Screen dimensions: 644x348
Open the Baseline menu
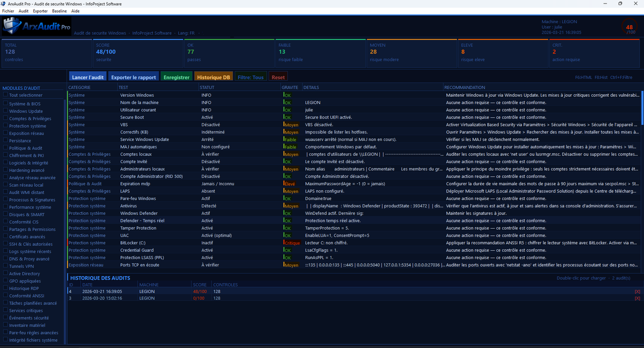pyautogui.click(x=59, y=11)
